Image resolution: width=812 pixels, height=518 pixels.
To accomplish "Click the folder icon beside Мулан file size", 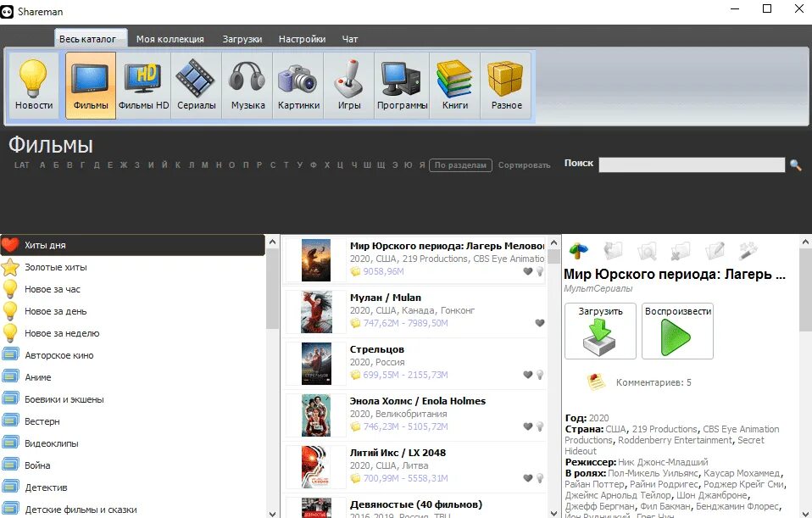I will tap(355, 323).
